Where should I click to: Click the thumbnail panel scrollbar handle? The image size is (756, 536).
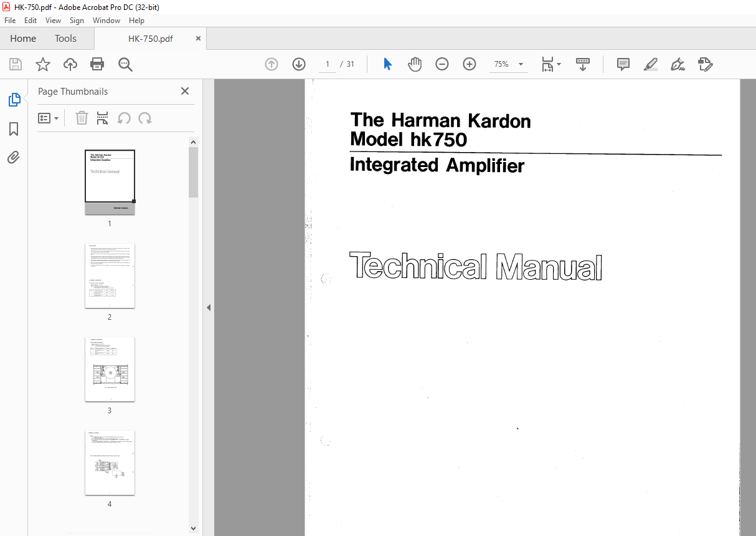pyautogui.click(x=194, y=172)
